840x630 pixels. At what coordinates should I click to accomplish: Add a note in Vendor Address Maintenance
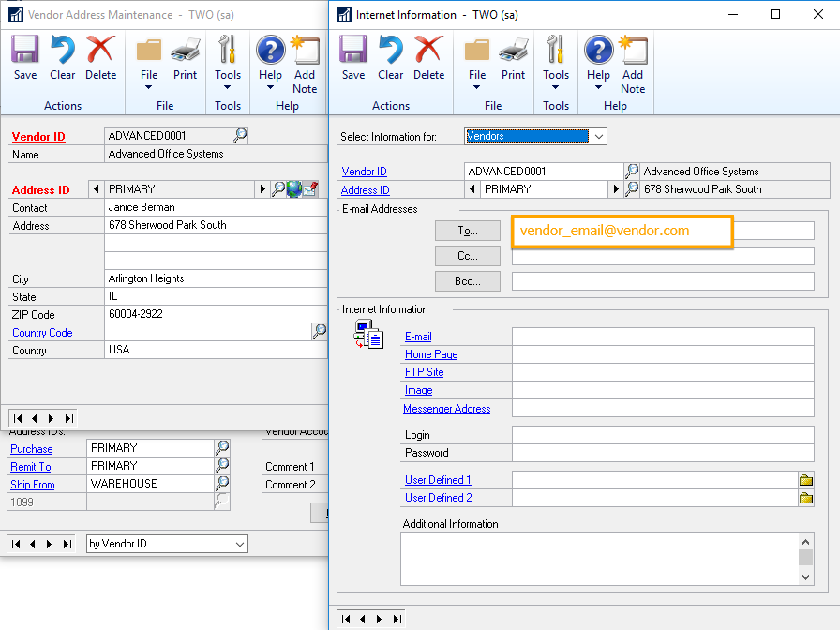click(305, 65)
